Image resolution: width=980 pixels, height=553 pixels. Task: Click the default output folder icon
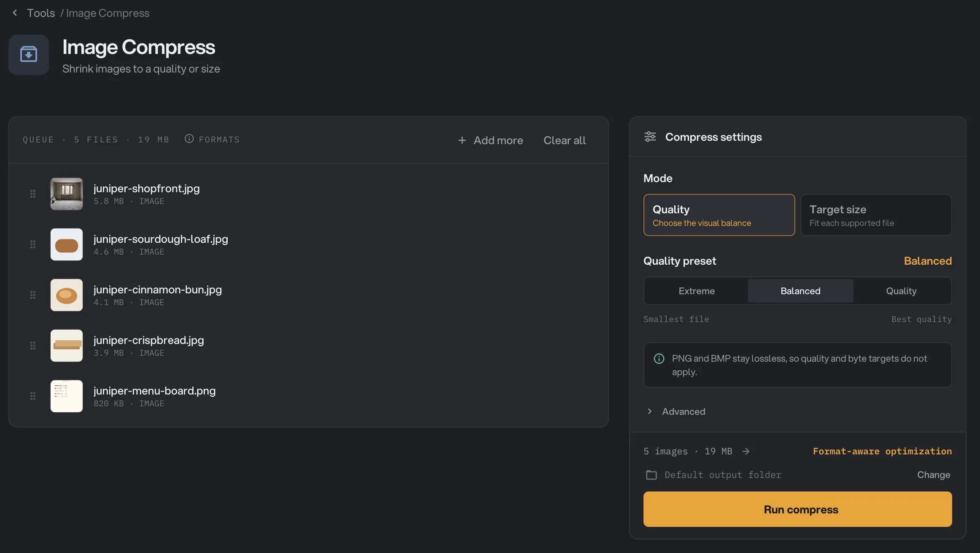[652, 475]
